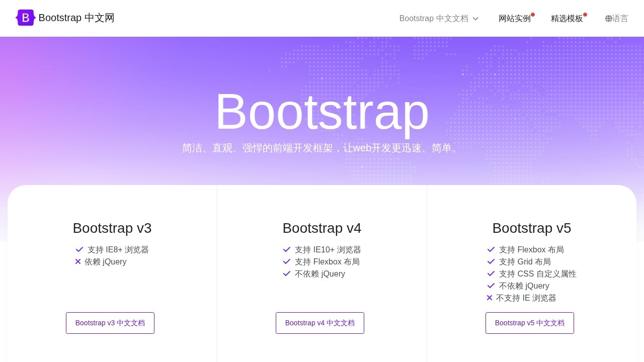Image resolution: width=644 pixels, height=362 pixels.
Task: Click the Bootstrap v4 中文文档 button
Action: [x=319, y=323]
